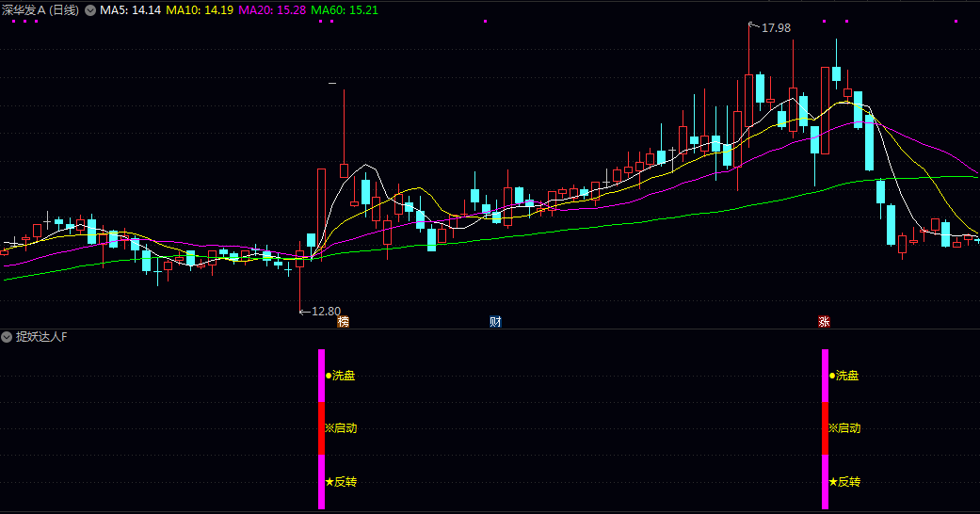The image size is (980, 514).
Task: Click the left ※启动 signal label
Action: click(x=341, y=428)
